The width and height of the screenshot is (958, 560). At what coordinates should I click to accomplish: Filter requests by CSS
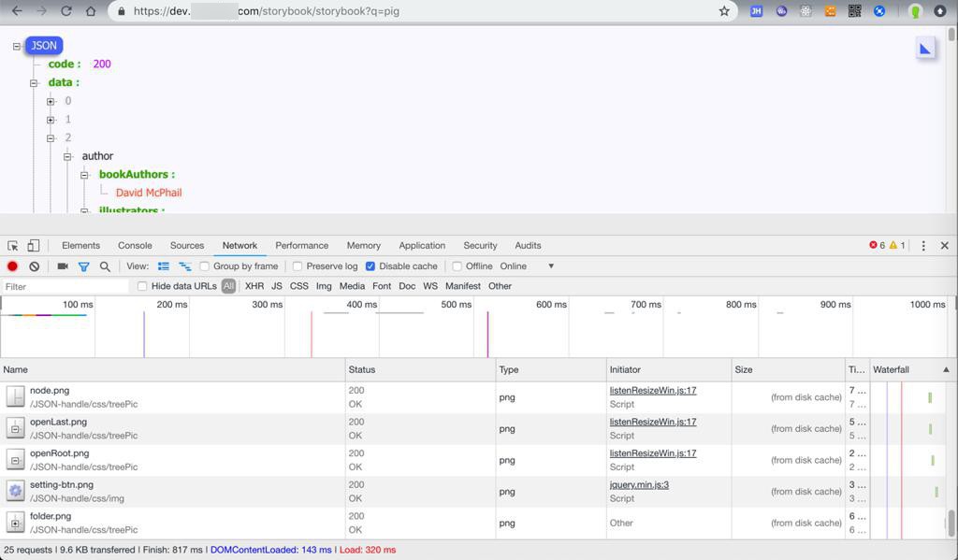click(298, 286)
